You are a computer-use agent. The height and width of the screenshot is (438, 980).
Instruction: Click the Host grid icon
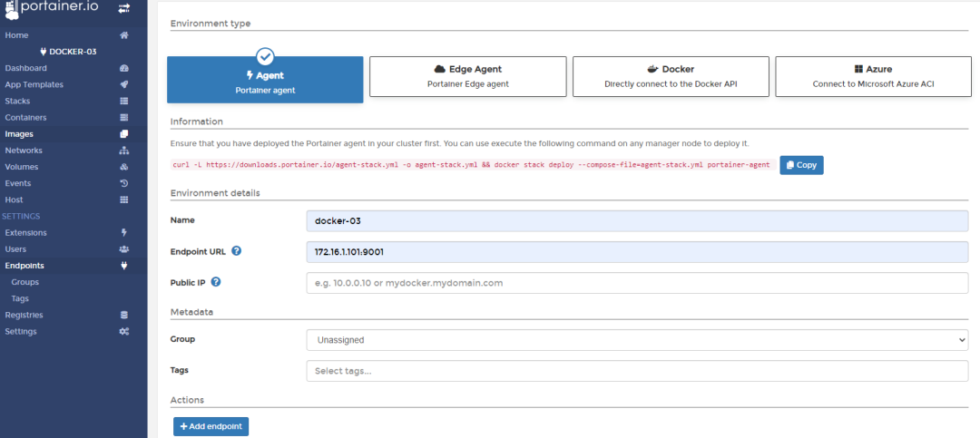coord(123,200)
